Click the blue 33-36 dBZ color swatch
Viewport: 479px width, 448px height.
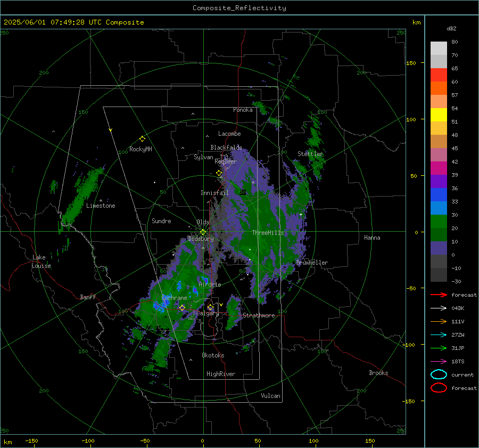coord(439,195)
